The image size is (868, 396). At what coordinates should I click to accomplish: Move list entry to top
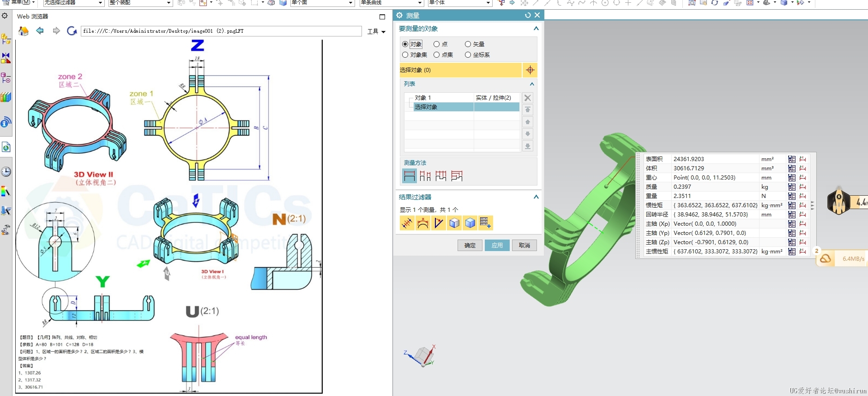[528, 110]
